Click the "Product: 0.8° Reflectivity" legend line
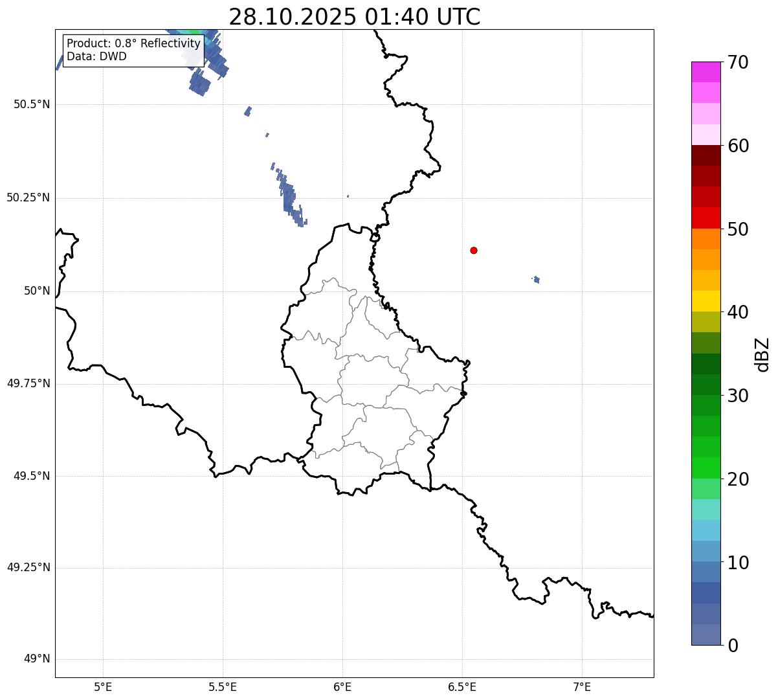The height and width of the screenshot is (700, 778). pos(134,43)
